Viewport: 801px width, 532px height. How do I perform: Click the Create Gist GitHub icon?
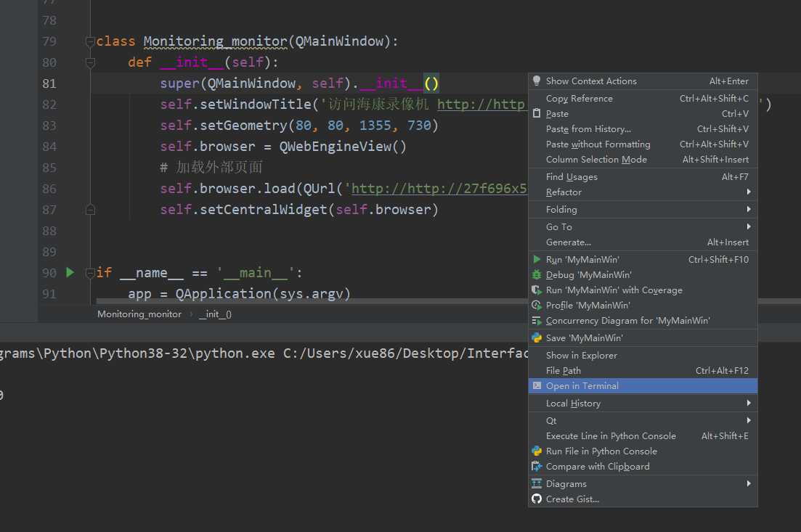click(537, 499)
